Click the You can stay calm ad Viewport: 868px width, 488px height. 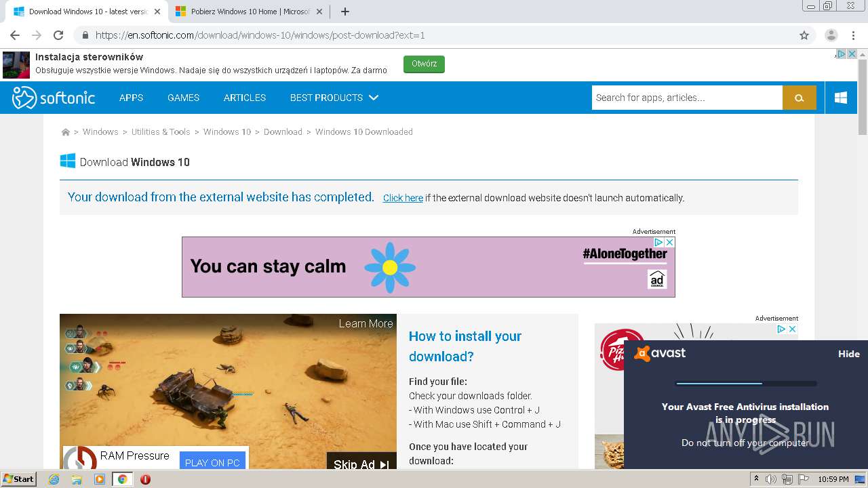428,267
